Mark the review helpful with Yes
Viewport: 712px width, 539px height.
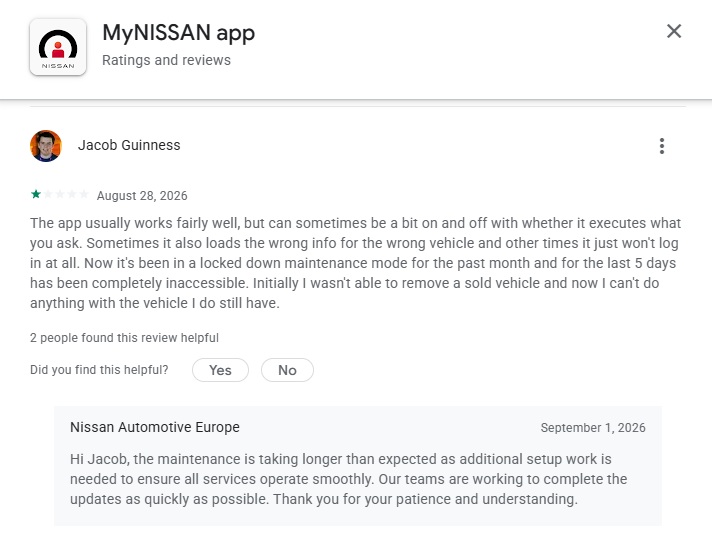click(220, 370)
